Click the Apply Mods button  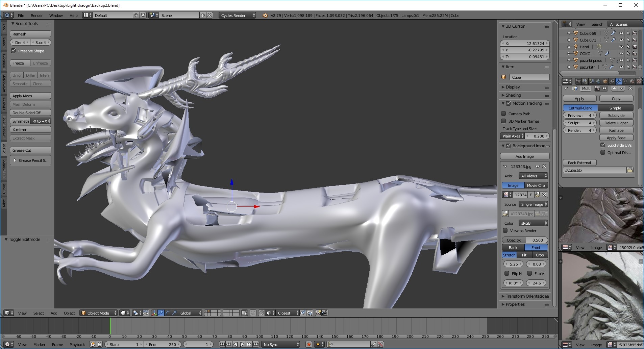(30, 96)
